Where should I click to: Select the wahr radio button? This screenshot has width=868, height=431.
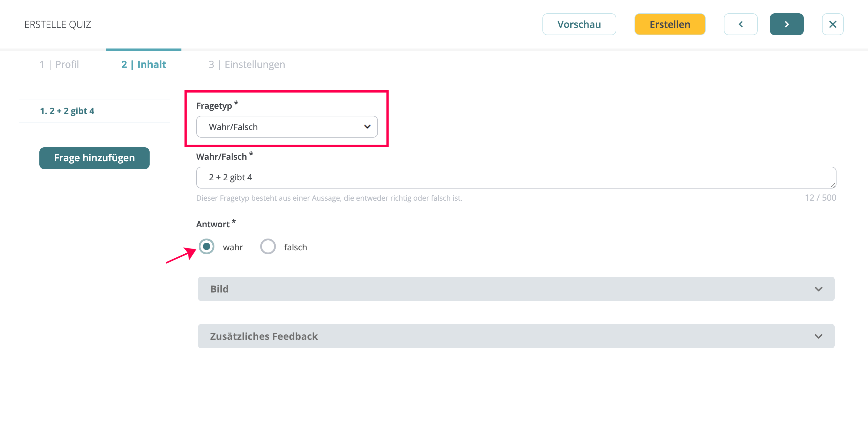[206, 246]
